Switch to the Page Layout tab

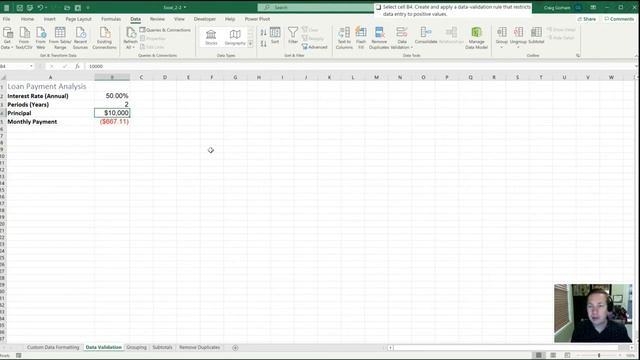pyautogui.click(x=78, y=19)
